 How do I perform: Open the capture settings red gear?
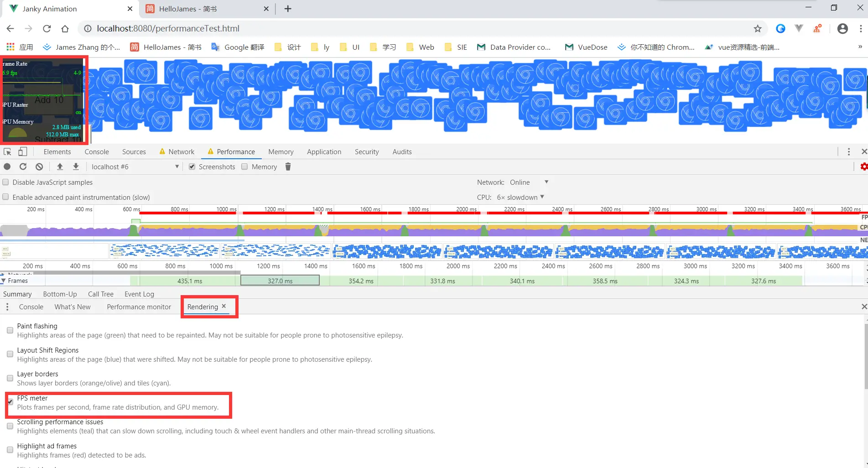863,167
